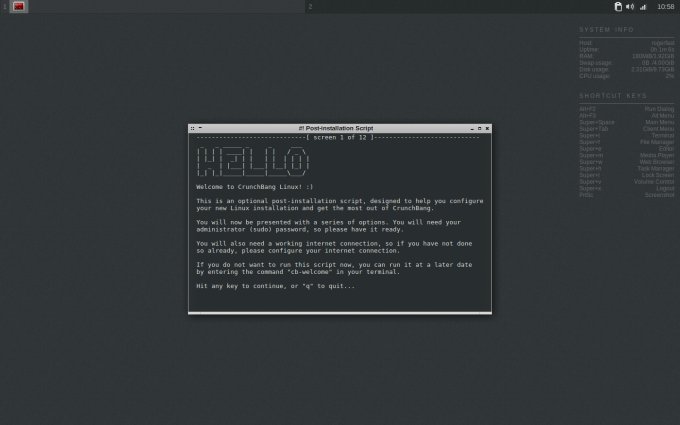Maximize the Post-installation Script window

click(480, 128)
